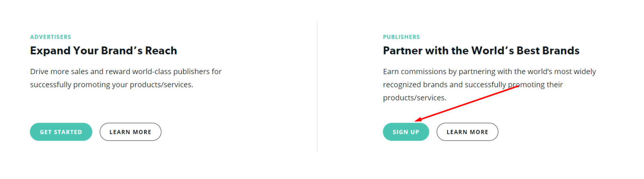Screen dimensions: 644x179
Task: Click the red arrow's arrowhead
Action: (x=417, y=120)
